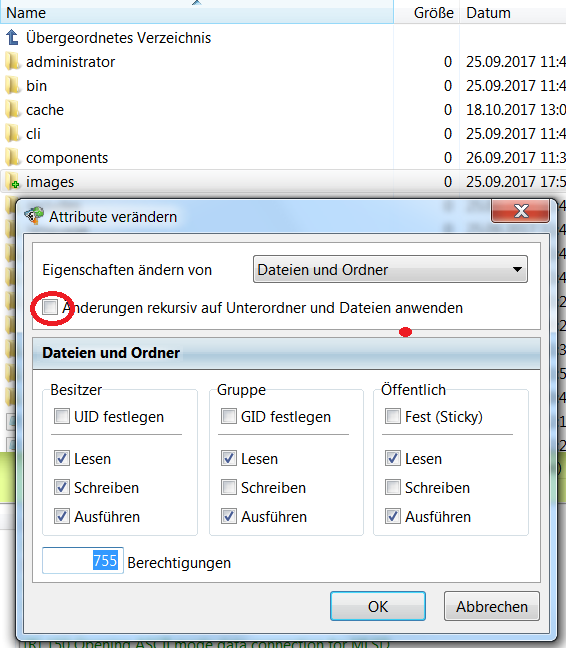Click the Name column header
Screen dimensions: 566x648
tap(197, 13)
